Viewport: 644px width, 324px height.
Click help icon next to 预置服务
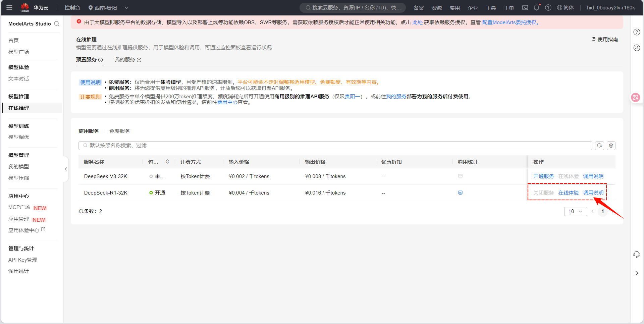tap(100, 60)
